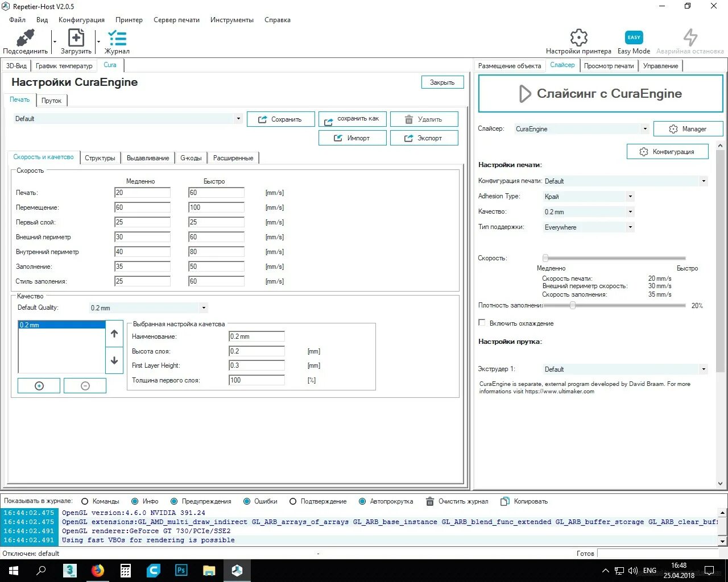Switch to the Пруток tab
This screenshot has height=582, width=728.
(51, 101)
